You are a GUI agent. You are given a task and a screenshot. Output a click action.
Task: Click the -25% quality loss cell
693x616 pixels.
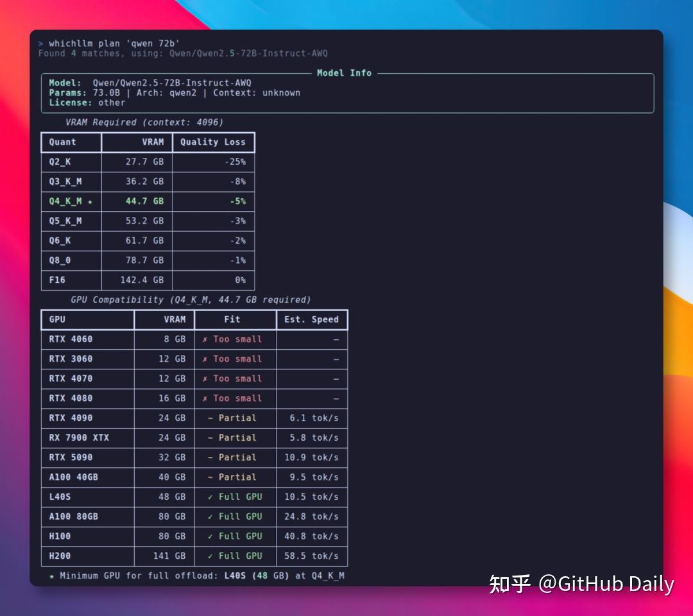(x=235, y=162)
